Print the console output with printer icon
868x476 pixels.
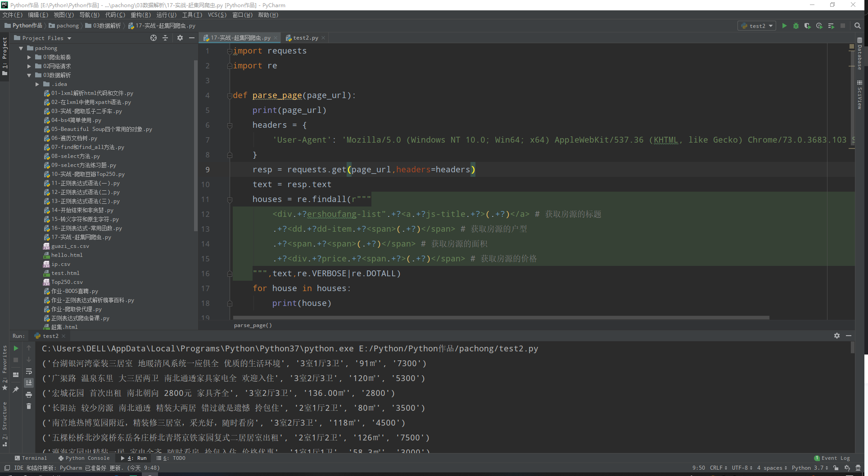[29, 395]
